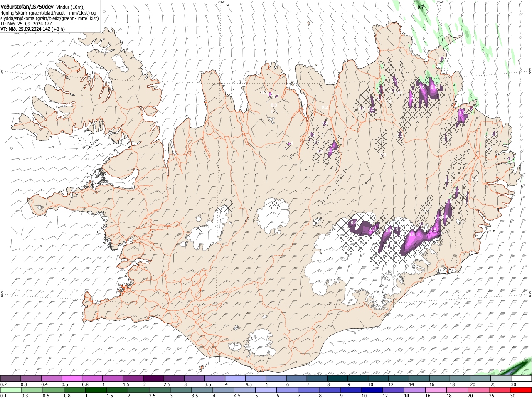The image size is (532, 399).
Task: Click the pale grey top-row swatch between 25 and 30
Action: (500, 379)
